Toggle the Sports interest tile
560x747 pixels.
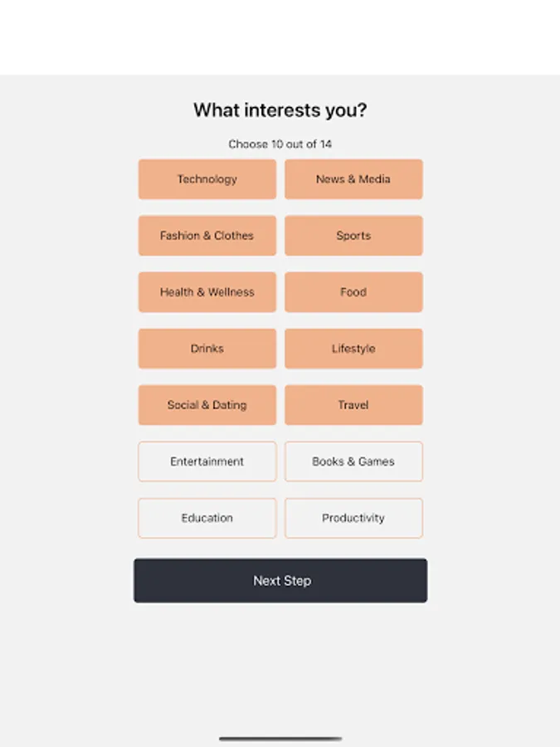[353, 236]
